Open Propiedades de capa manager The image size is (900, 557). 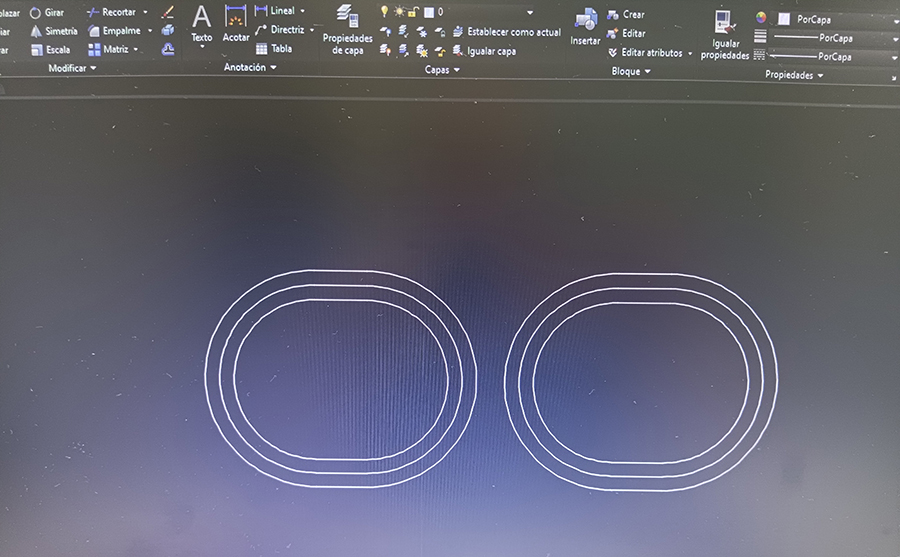(x=347, y=29)
